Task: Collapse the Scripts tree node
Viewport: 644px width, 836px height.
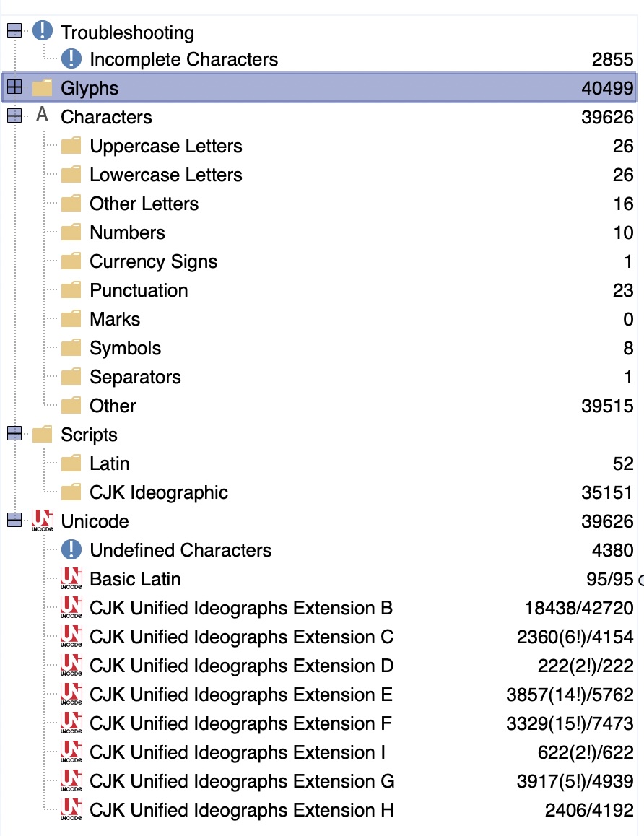Action: point(14,433)
